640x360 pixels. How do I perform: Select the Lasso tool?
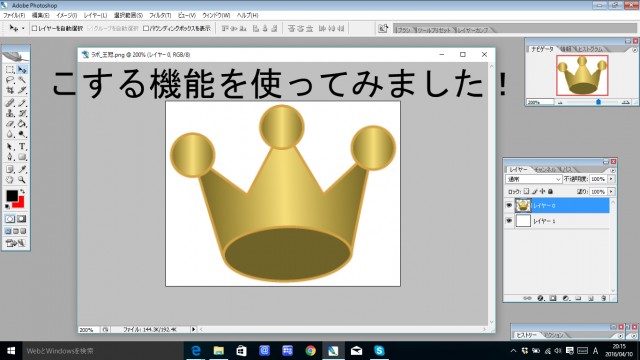coord(10,80)
